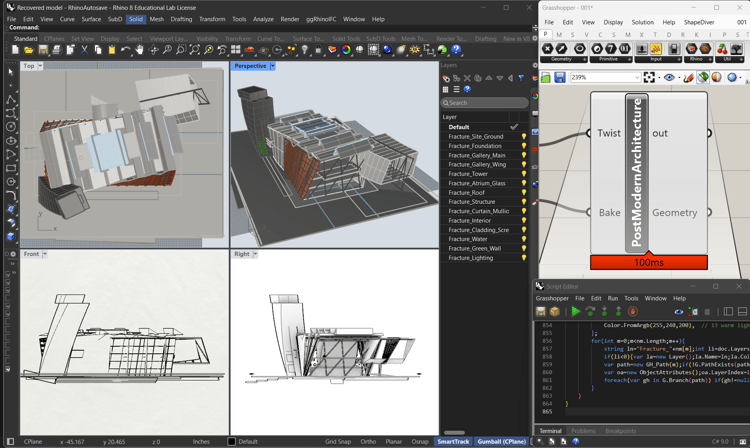Toggle visibility bulb for Fracture_Tower layer

coord(523,174)
